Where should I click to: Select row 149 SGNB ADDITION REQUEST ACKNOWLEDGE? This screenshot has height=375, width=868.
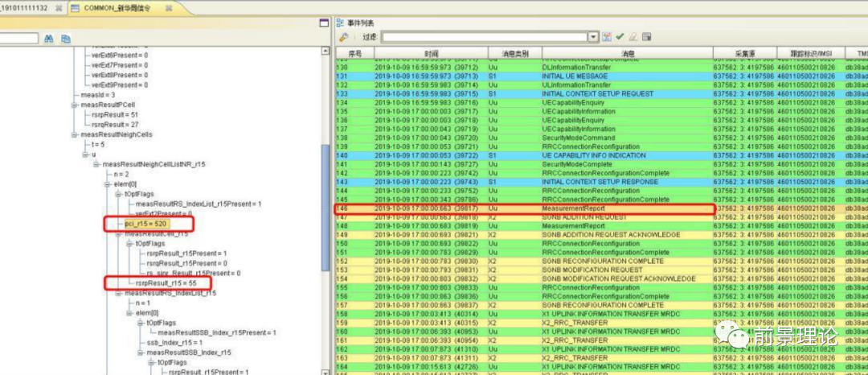pyautogui.click(x=602, y=235)
